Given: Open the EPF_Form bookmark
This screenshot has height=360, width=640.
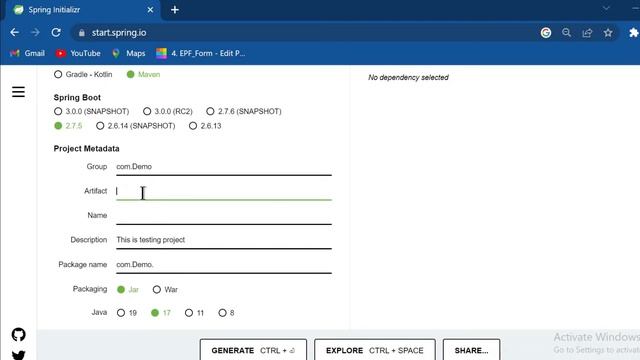Looking at the screenshot, I should (x=201, y=53).
